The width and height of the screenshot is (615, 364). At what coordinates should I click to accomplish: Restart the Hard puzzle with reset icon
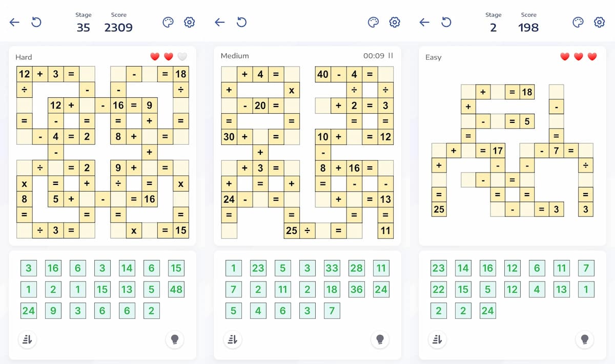pyautogui.click(x=36, y=22)
